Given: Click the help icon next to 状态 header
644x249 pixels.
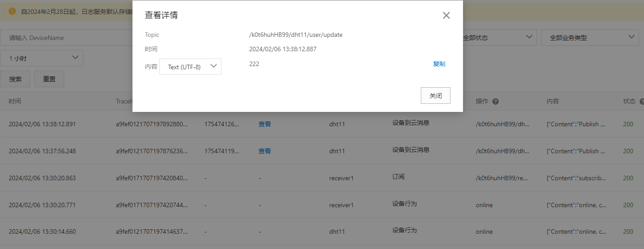Looking at the screenshot, I should pyautogui.click(x=642, y=102).
